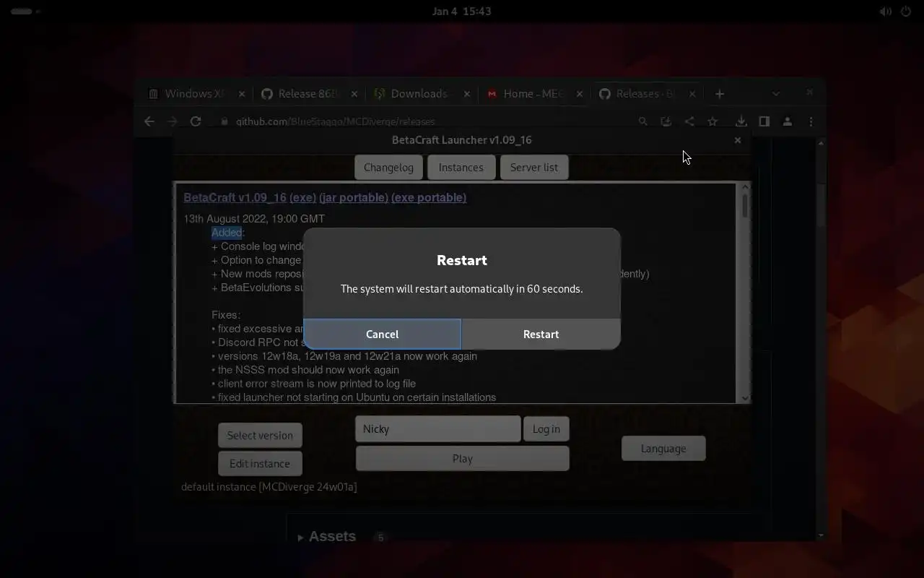Click the Play button in launcher
The height and width of the screenshot is (578, 924).
tap(463, 458)
